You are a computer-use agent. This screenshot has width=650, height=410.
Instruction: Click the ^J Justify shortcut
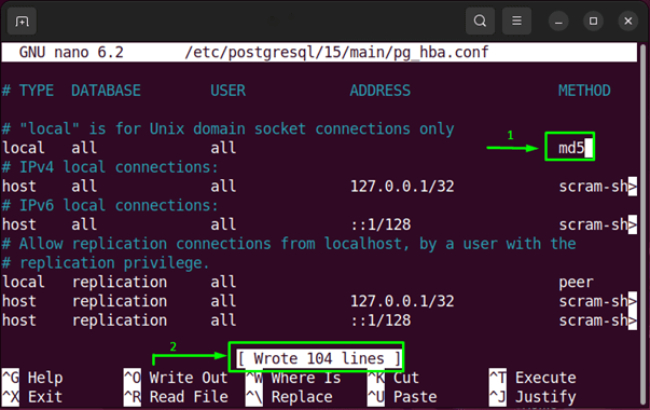pos(533,397)
